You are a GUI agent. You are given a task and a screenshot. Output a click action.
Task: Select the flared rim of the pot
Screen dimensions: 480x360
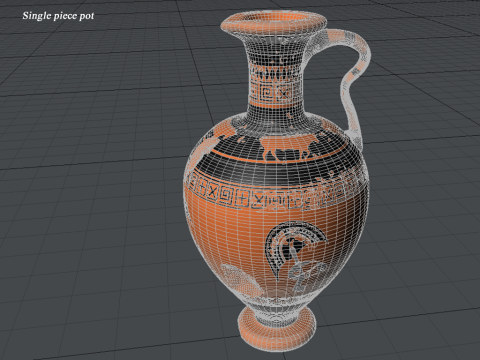[x=274, y=22]
